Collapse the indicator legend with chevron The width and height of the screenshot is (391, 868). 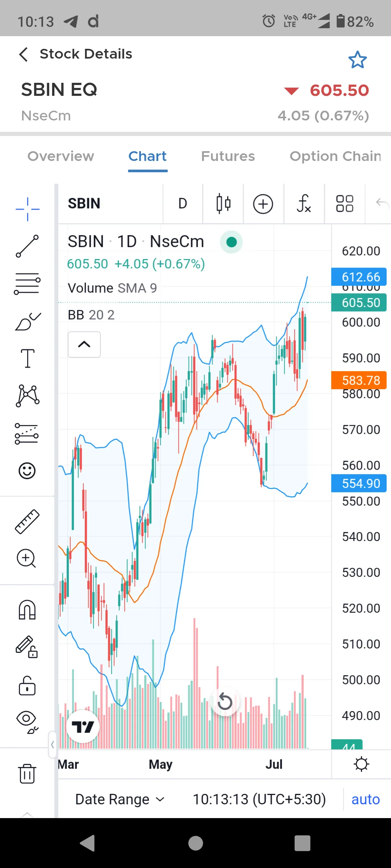[x=84, y=344]
